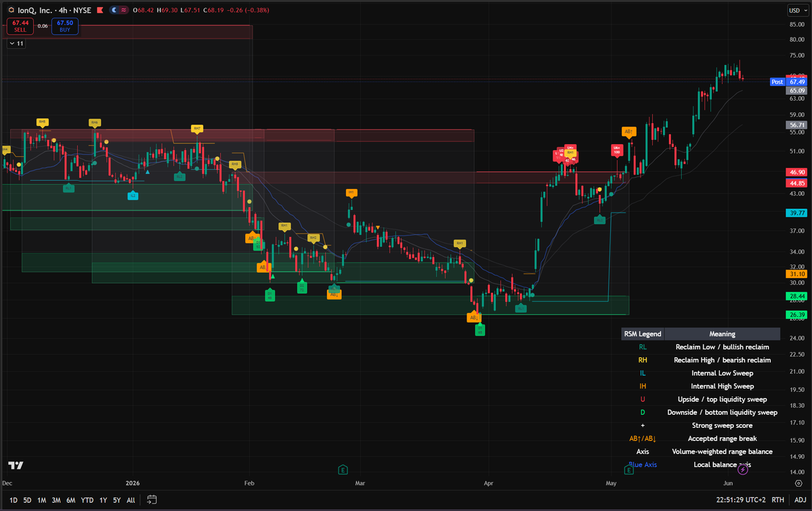Select the All time range
The image size is (812, 511).
coord(131,500)
